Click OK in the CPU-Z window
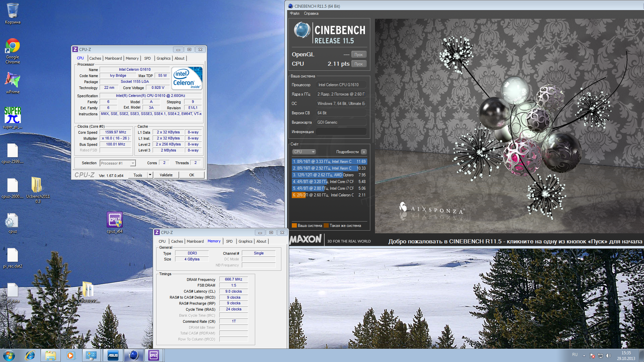 coord(192,175)
